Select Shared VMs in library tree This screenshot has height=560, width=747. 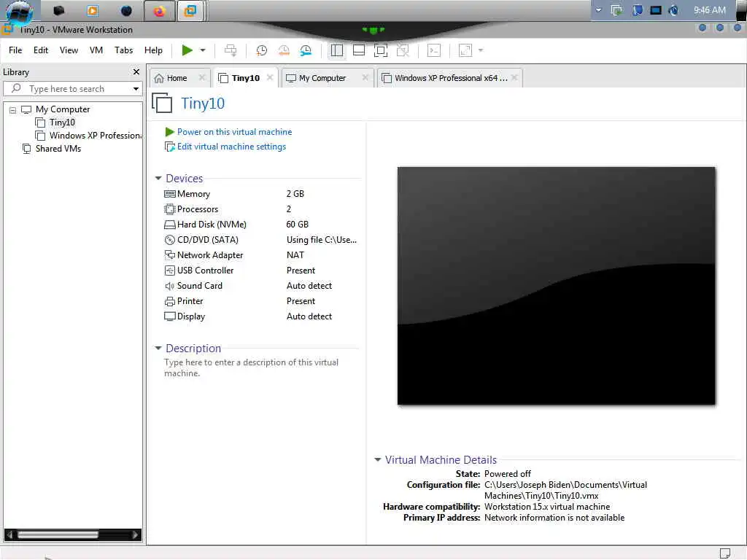coord(58,149)
